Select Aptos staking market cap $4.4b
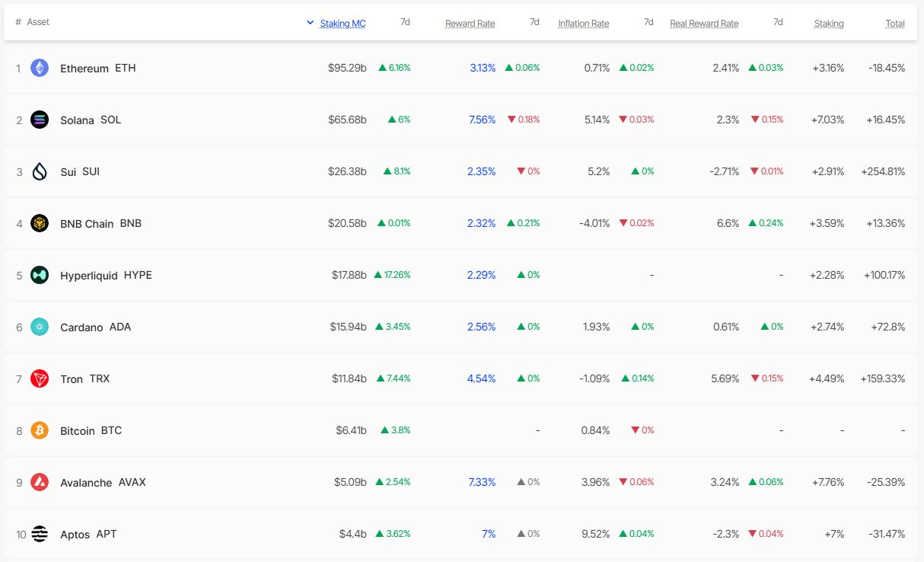The height and width of the screenshot is (562, 924). click(x=353, y=534)
